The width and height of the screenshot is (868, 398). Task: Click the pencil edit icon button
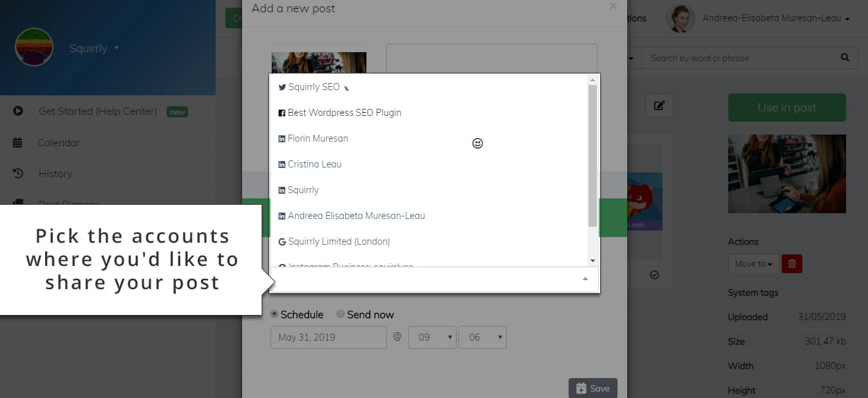659,106
